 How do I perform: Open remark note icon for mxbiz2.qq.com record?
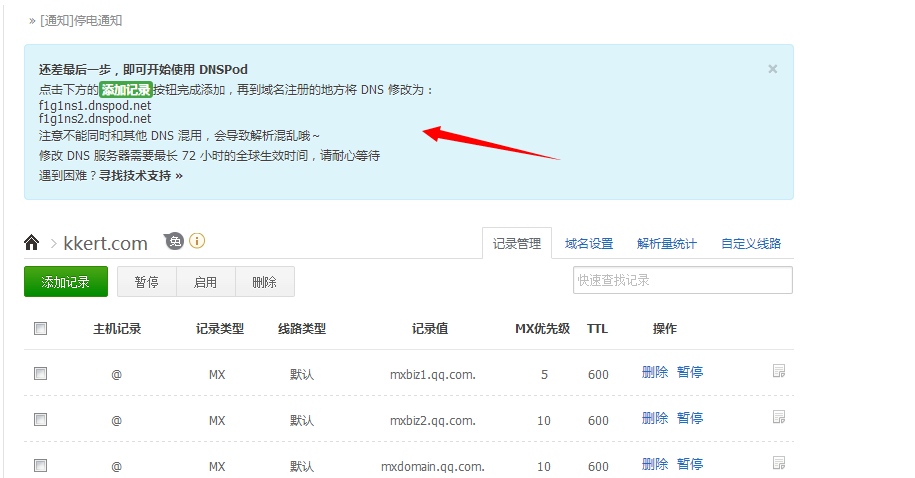778,417
